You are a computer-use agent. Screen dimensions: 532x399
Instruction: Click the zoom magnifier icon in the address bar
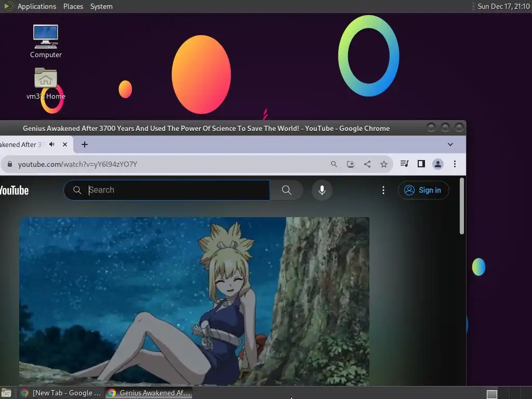(334, 164)
